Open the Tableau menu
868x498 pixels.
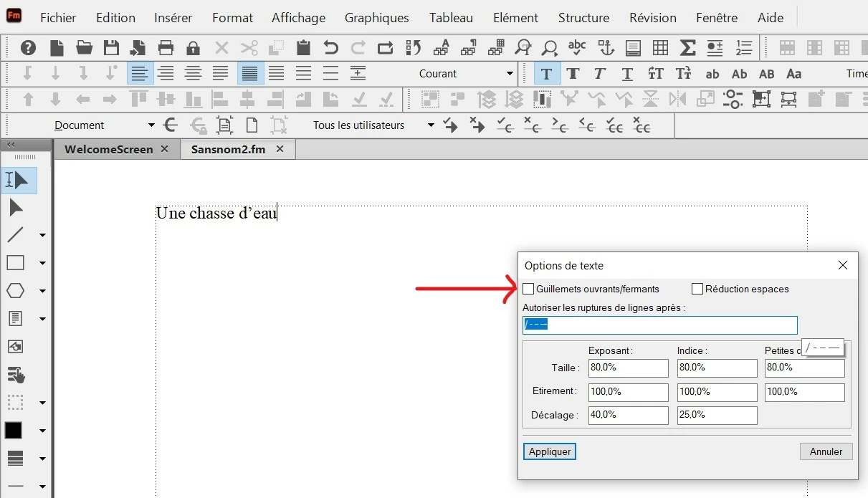coord(452,17)
